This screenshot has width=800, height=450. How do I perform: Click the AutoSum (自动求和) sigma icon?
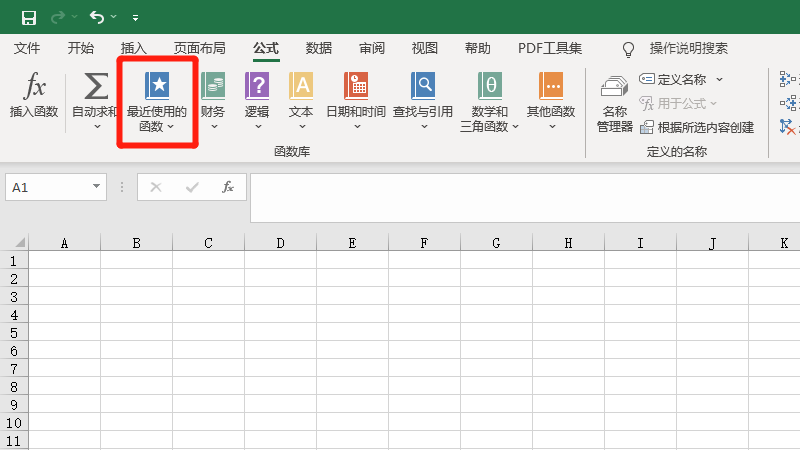(96, 87)
